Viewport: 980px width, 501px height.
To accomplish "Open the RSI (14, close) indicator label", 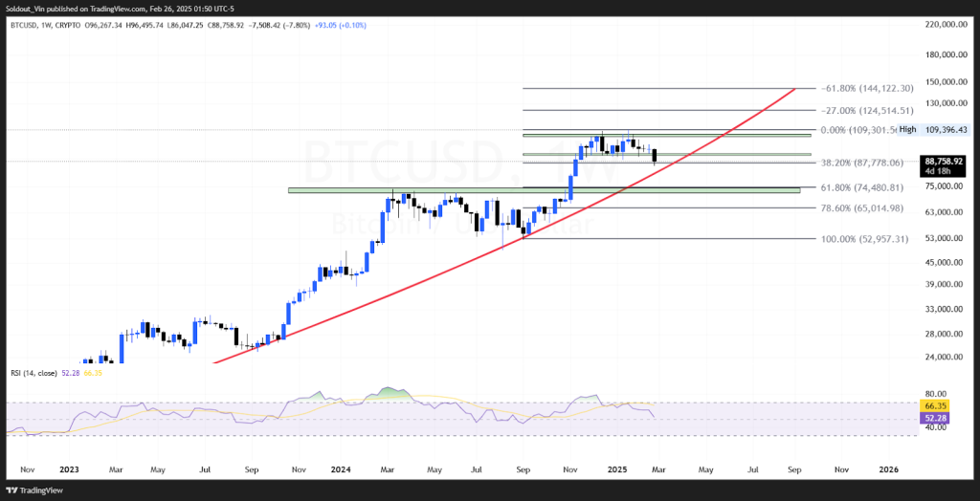I will (x=33, y=373).
